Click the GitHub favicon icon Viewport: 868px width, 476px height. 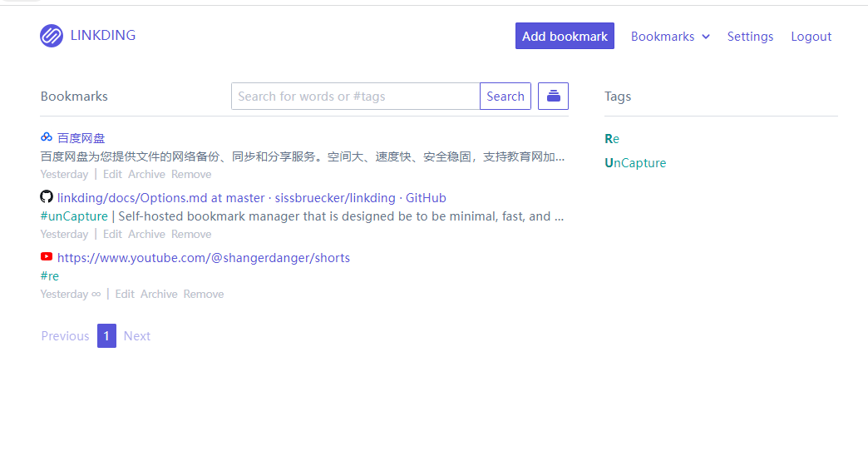tap(47, 197)
